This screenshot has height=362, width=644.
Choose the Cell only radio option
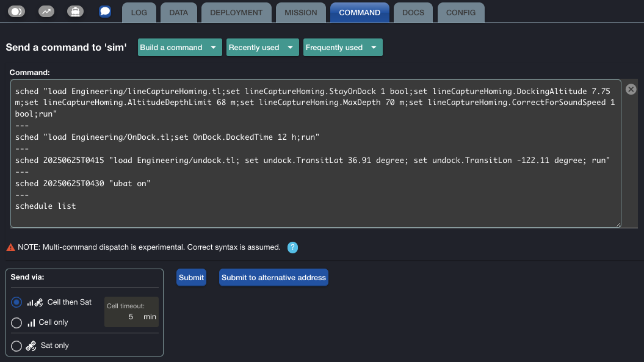tap(16, 322)
